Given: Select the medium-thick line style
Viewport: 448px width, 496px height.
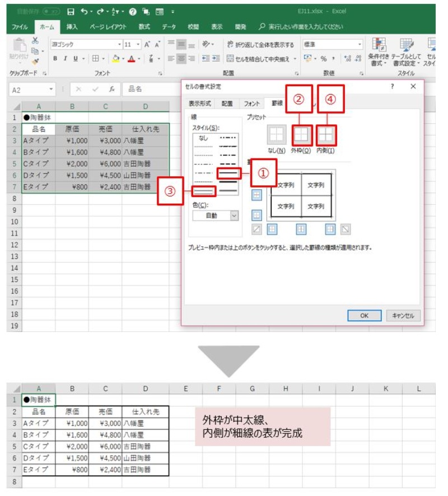Looking at the screenshot, I should click(228, 174).
